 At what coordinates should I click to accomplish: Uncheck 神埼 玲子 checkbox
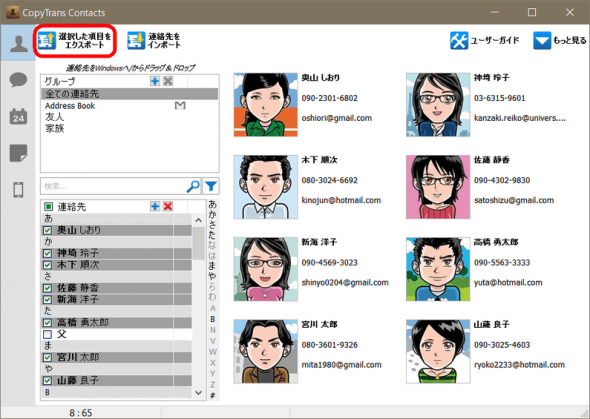[47, 253]
